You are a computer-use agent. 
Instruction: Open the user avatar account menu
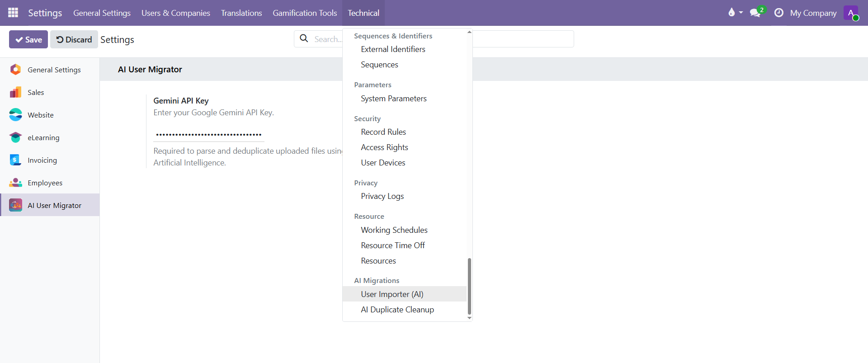tap(851, 13)
